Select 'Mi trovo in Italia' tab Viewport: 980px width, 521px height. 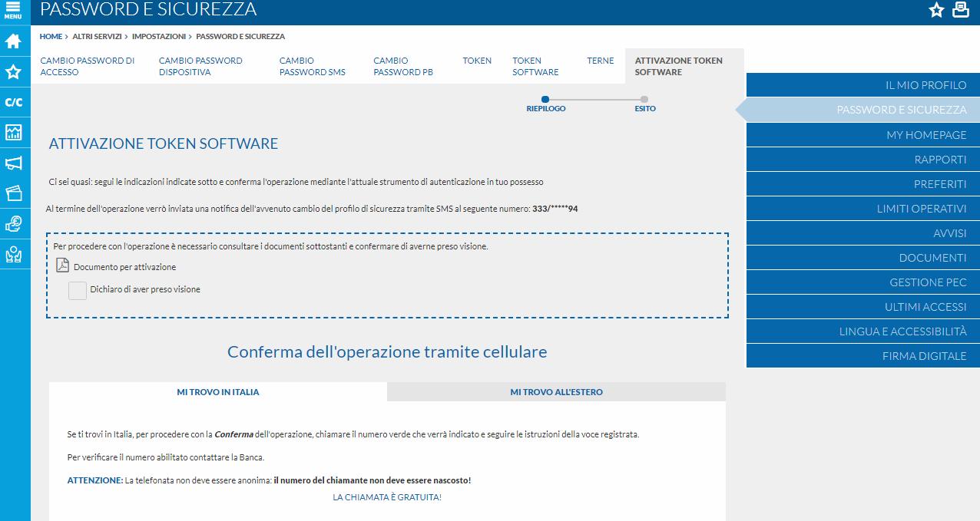[x=218, y=392]
